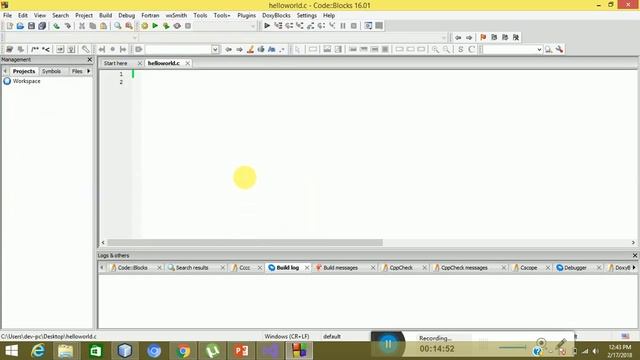Click the Abort build icon
Image resolution: width=640 pixels, height=360 pixels.
[188, 26]
